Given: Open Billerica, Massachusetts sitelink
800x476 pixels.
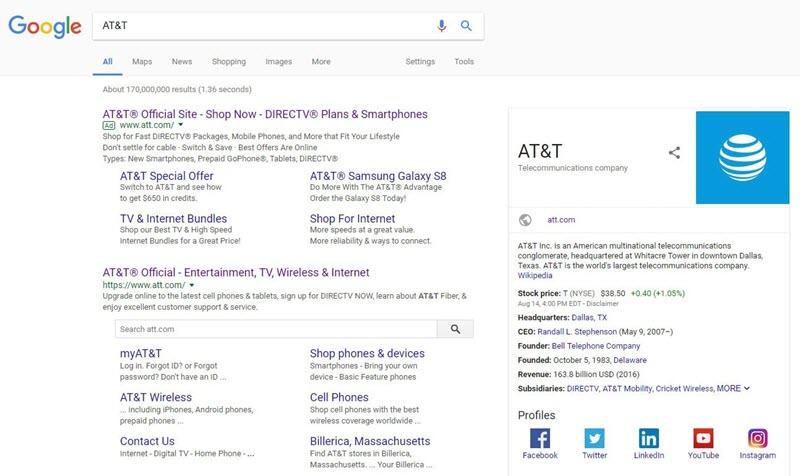Looking at the screenshot, I should click(x=370, y=441).
